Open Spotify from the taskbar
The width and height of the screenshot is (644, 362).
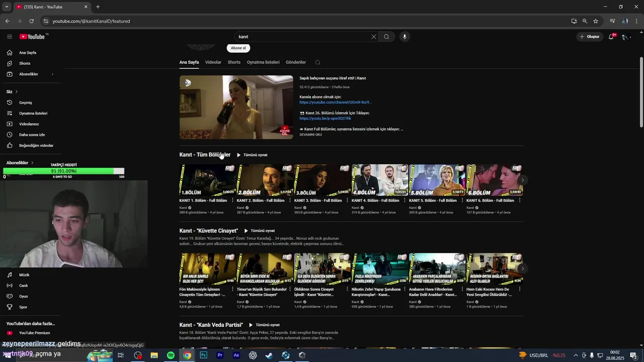[171, 355]
